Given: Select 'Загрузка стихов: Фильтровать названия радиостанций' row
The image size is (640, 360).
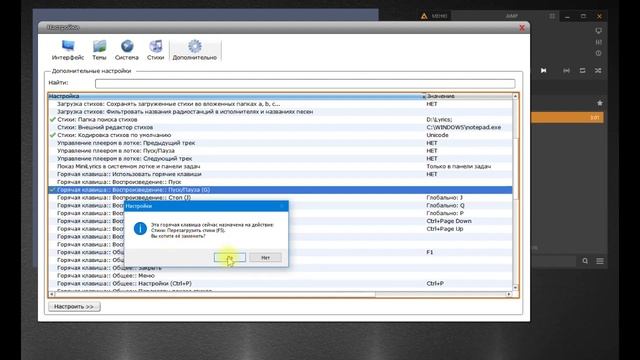Looking at the screenshot, I should point(280,112).
